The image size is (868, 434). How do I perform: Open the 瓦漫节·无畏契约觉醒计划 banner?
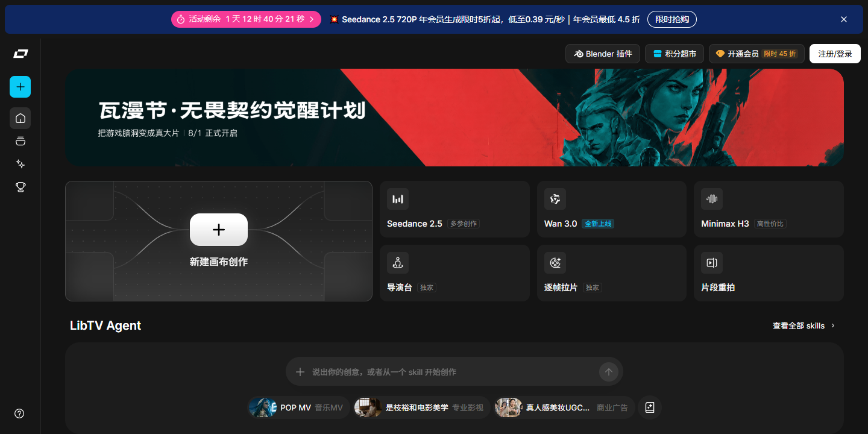(454, 118)
